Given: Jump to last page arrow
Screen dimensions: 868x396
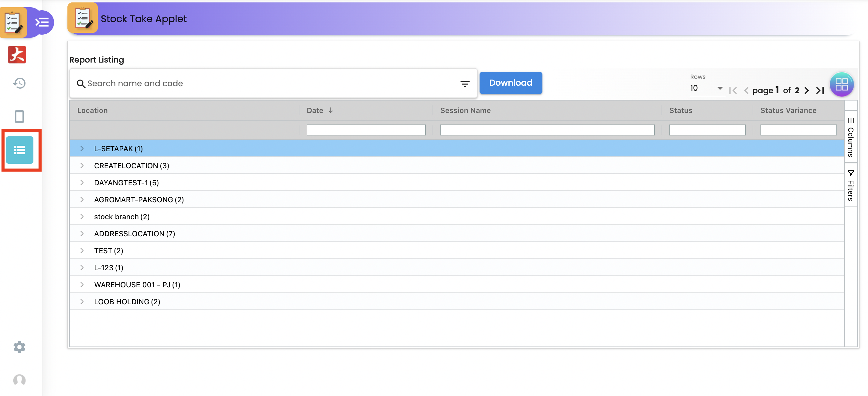Looking at the screenshot, I should coord(820,90).
